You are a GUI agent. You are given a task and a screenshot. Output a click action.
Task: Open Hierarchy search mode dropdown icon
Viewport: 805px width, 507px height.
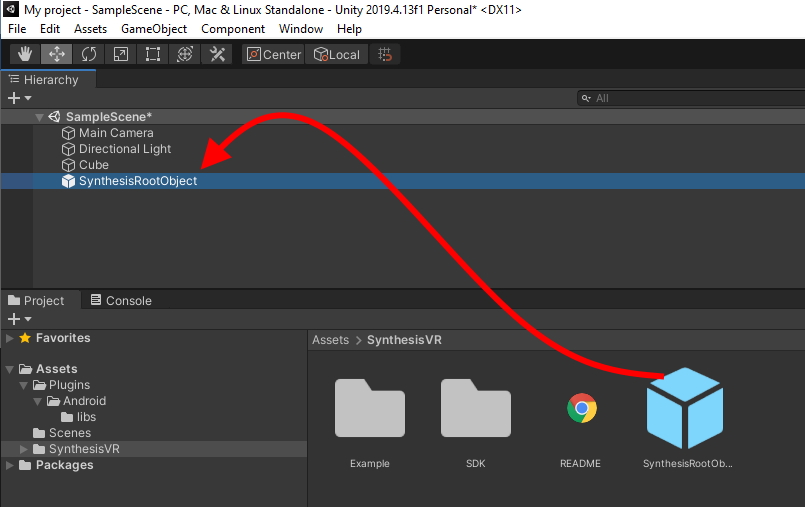coord(586,98)
